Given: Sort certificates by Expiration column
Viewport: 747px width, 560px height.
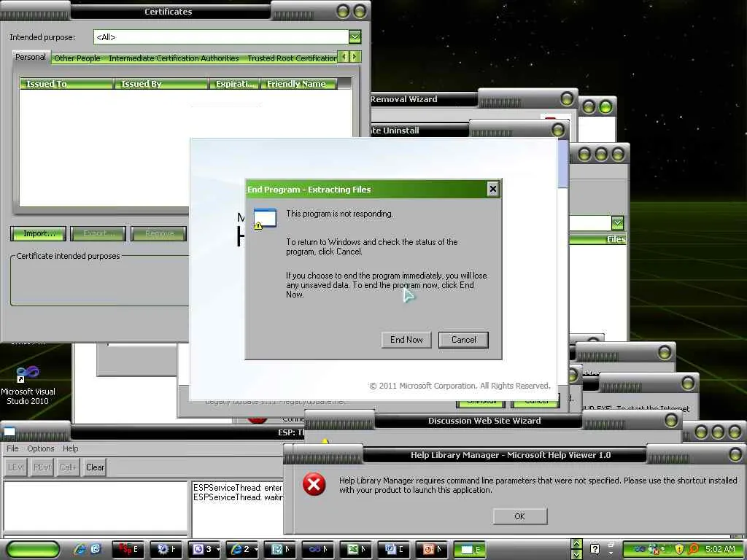Looking at the screenshot, I should (234, 84).
